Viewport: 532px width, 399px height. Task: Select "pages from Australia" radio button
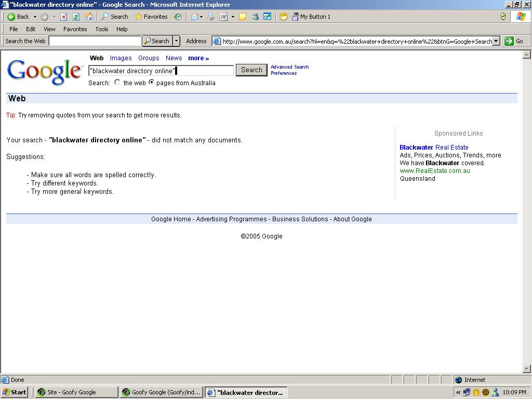tap(152, 83)
